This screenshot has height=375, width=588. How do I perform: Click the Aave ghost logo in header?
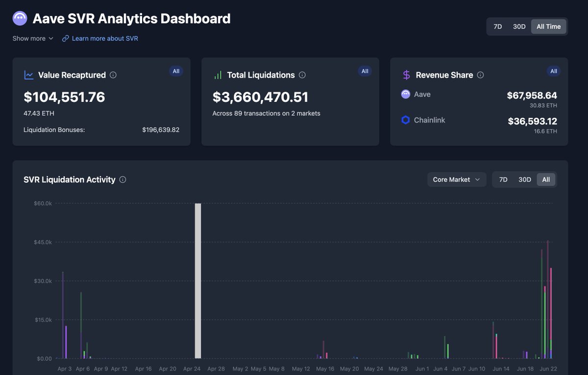20,19
